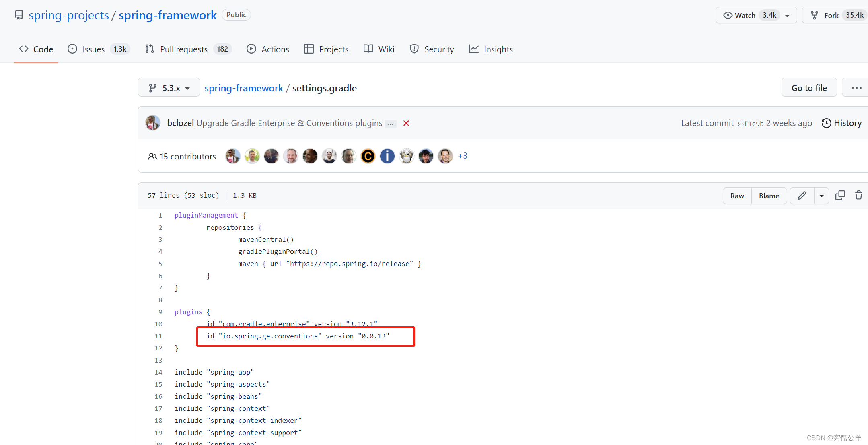The width and height of the screenshot is (868, 445).
Task: Expand the commit message ellipsis
Action: 391,124
